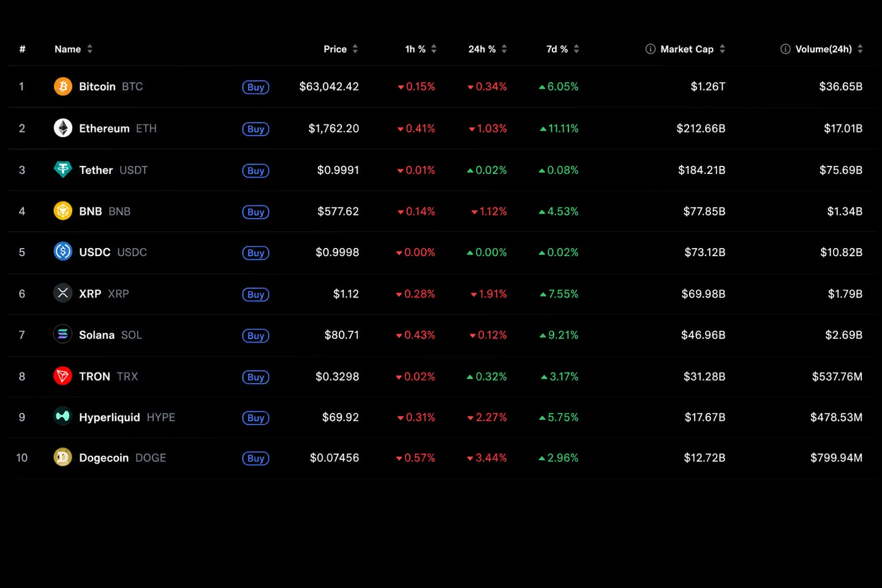
Task: Click Buy button in TRON row
Action: [x=256, y=377]
